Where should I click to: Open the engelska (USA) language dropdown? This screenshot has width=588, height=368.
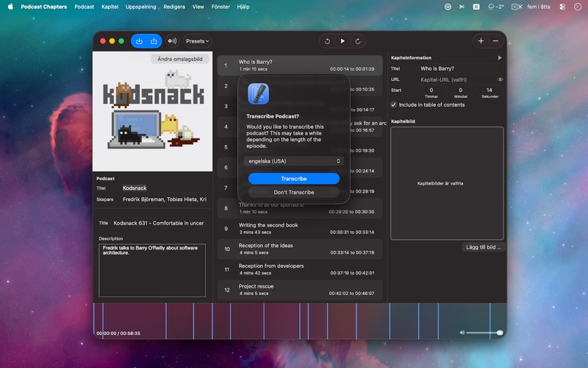pyautogui.click(x=293, y=161)
